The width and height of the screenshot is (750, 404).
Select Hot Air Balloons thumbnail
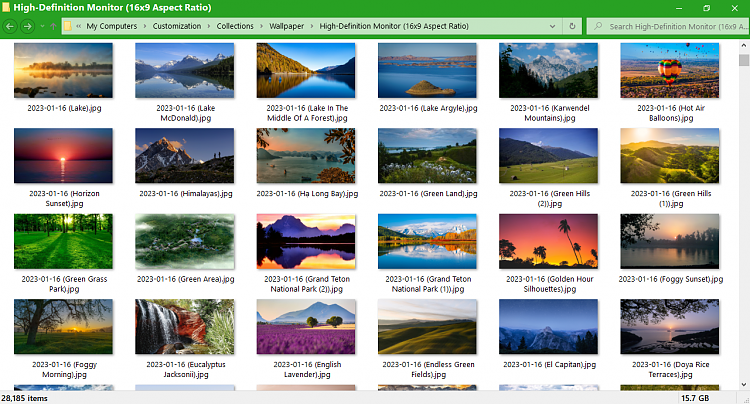pyautogui.click(x=670, y=70)
